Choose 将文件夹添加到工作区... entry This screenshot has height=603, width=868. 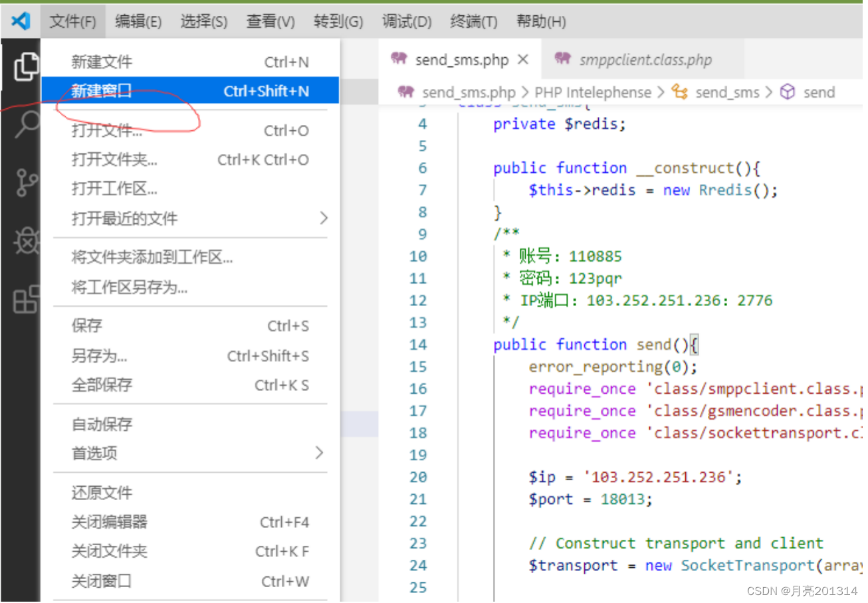point(190,258)
